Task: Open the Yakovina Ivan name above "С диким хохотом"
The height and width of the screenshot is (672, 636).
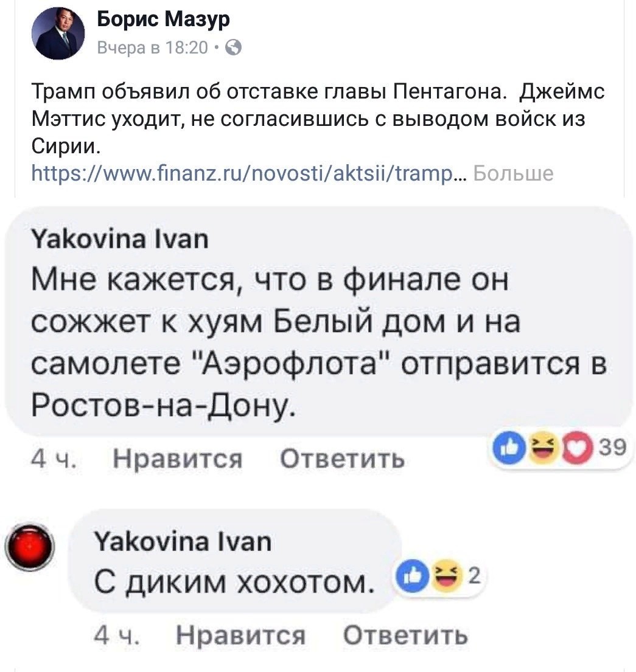Action: point(183,541)
